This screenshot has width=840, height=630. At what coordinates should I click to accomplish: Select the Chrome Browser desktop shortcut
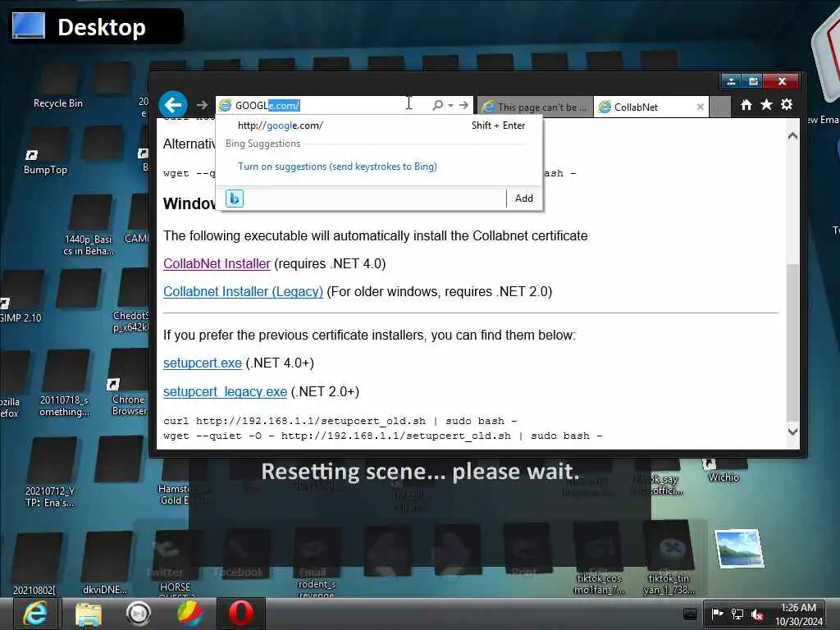129,383
